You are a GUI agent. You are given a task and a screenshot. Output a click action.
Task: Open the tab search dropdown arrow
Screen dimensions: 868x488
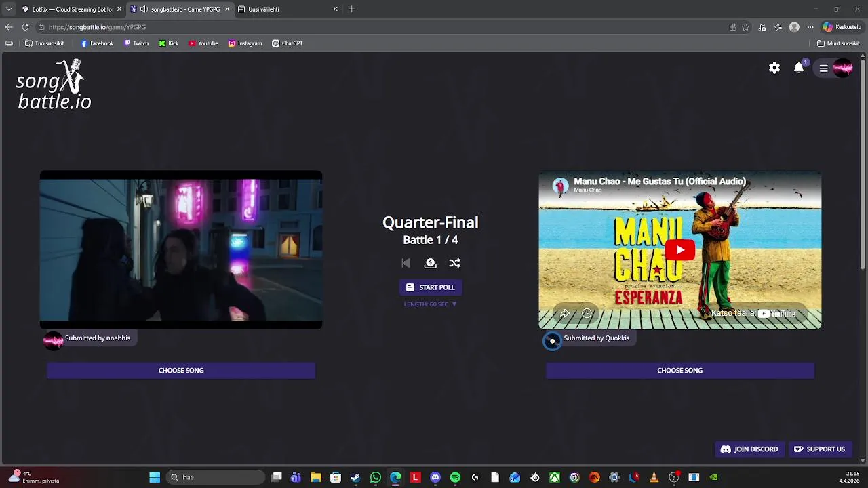coord(9,9)
